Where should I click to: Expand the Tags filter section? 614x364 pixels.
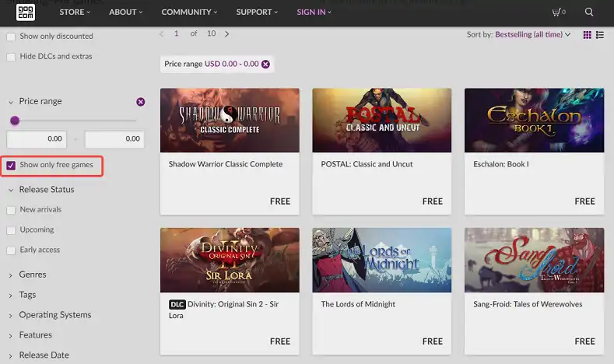(x=27, y=295)
